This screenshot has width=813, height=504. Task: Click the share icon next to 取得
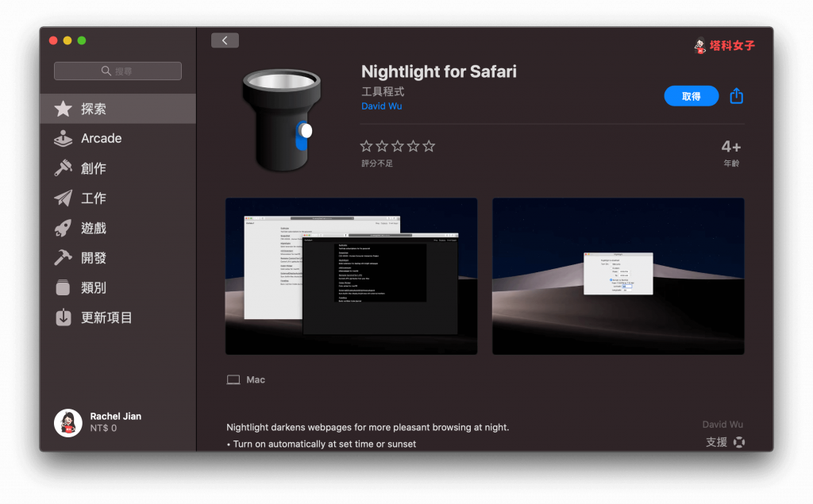pos(736,95)
